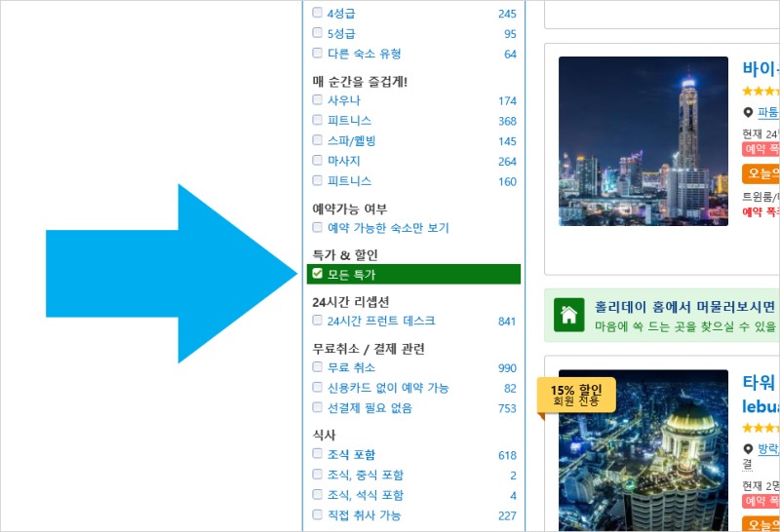780x532 pixels.
Task: Click the 선결제 필요 없음 filter
Action: pos(370,408)
